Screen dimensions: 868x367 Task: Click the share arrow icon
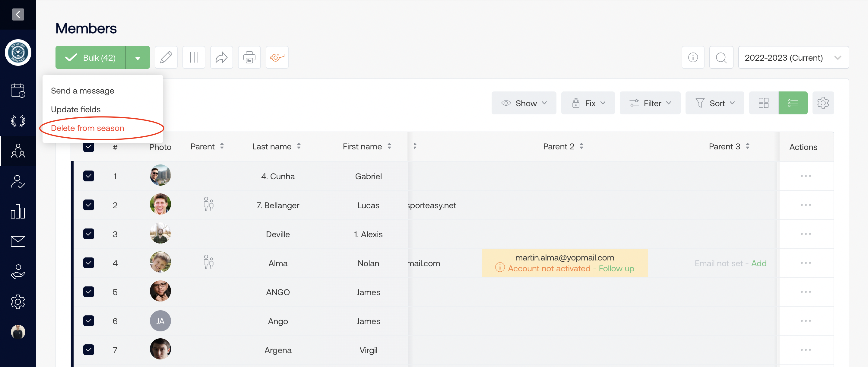coord(221,57)
